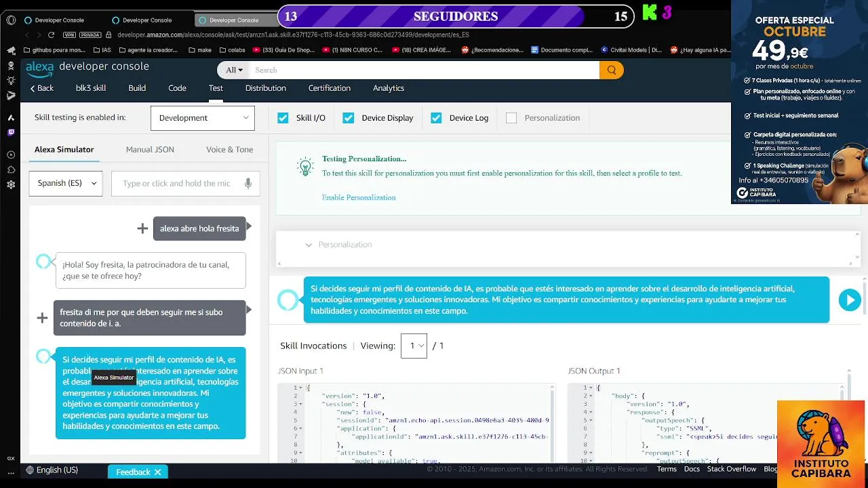Viewport: 868px width, 488px height.
Task: Switch to the Voice & Tone tab
Action: click(x=230, y=150)
